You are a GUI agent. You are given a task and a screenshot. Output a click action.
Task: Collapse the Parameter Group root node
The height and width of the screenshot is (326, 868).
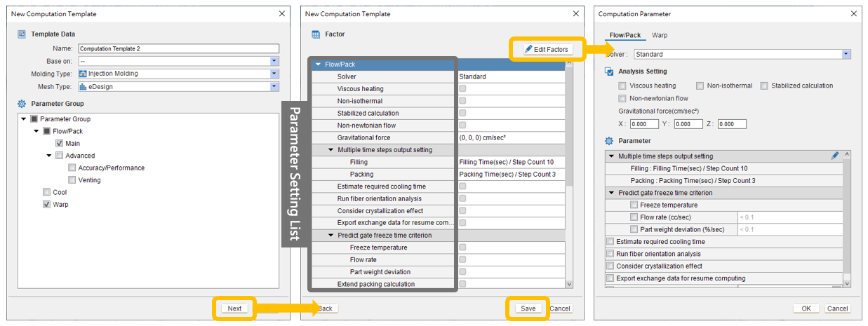click(24, 119)
